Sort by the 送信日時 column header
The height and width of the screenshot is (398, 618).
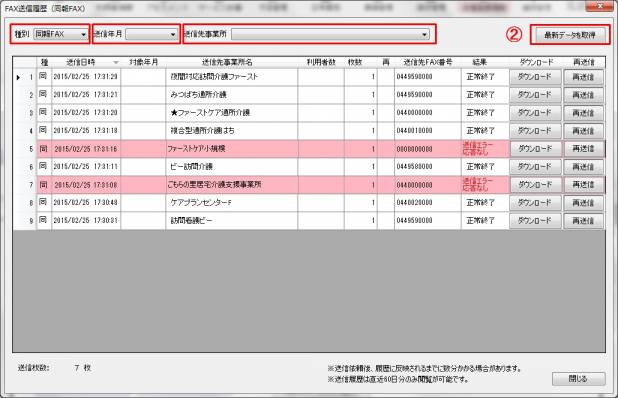point(86,62)
